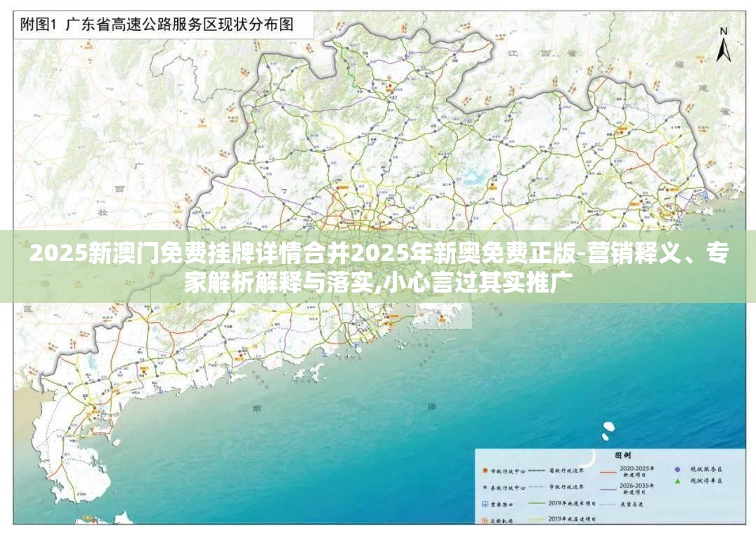Click the 省级行政边界 line sample in legend

537,470
